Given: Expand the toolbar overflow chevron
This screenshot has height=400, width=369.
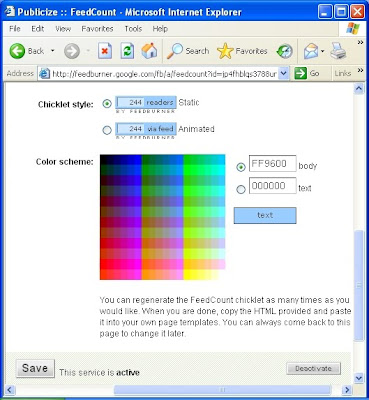Looking at the screenshot, I should 360,43.
